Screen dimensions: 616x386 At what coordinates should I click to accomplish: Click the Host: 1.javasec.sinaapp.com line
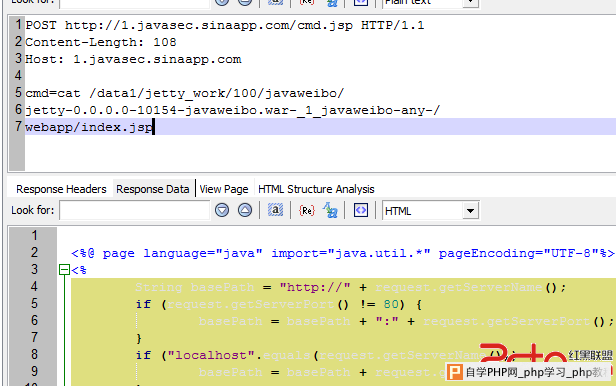tap(133, 59)
